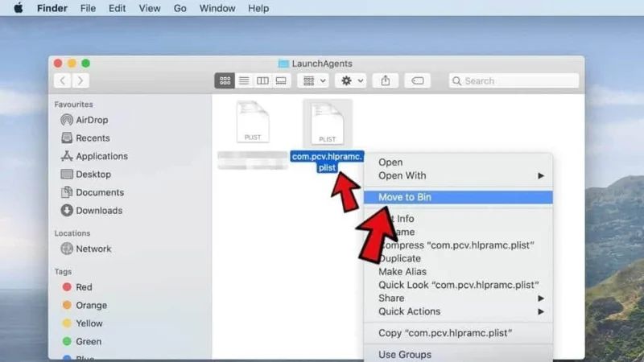Open the group-by dropdown

coord(313,81)
